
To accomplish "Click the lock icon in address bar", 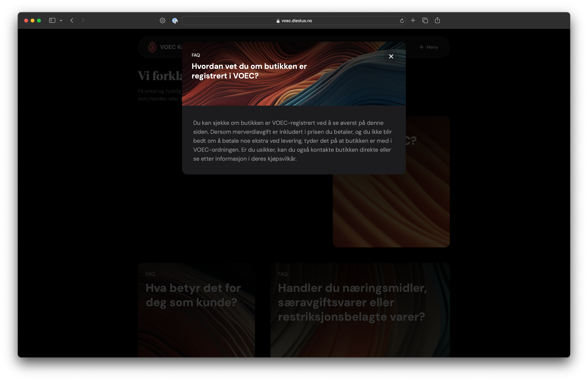I will [278, 21].
